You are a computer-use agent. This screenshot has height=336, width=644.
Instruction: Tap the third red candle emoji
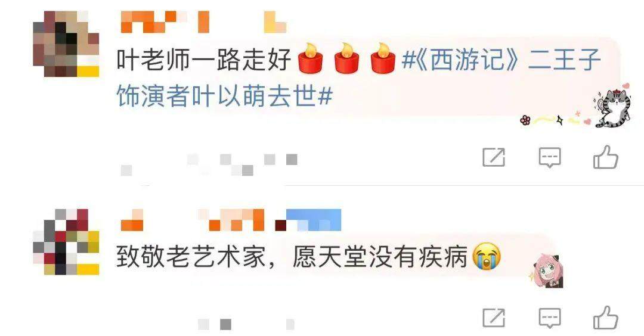tap(383, 58)
